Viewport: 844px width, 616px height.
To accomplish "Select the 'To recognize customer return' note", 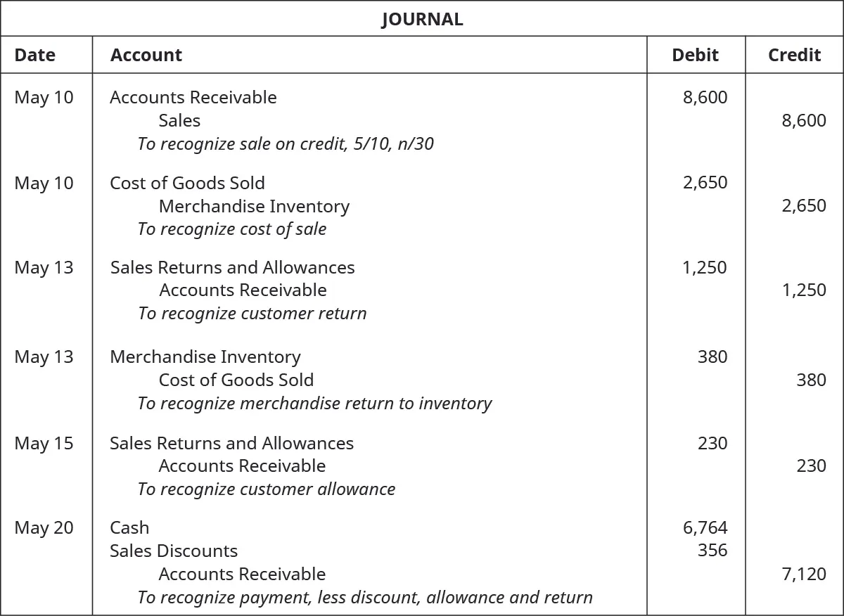I will (x=252, y=313).
